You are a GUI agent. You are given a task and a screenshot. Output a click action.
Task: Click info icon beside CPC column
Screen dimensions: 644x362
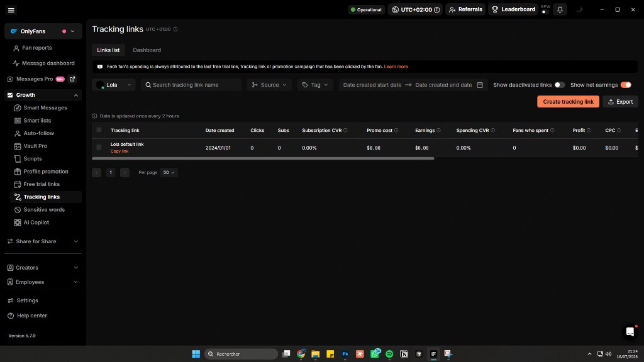[x=619, y=131]
